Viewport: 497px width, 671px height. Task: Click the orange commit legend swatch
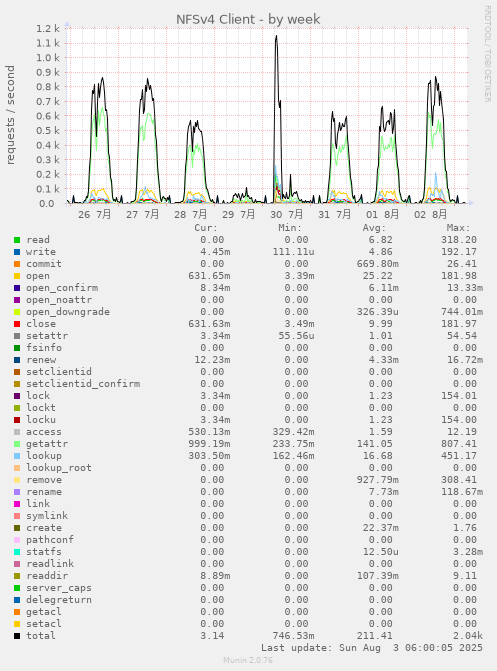(17, 264)
